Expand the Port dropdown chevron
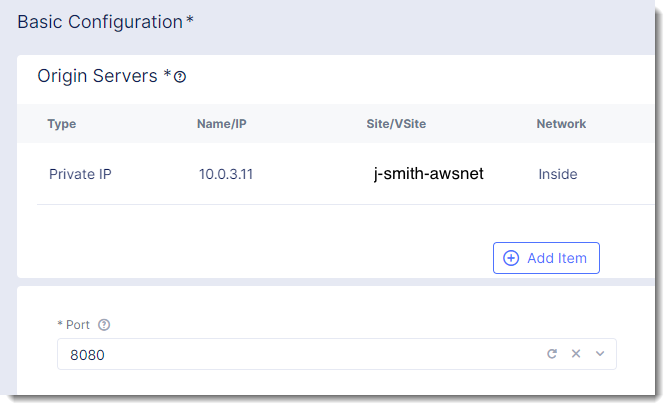This screenshot has height=410, width=670. click(600, 354)
